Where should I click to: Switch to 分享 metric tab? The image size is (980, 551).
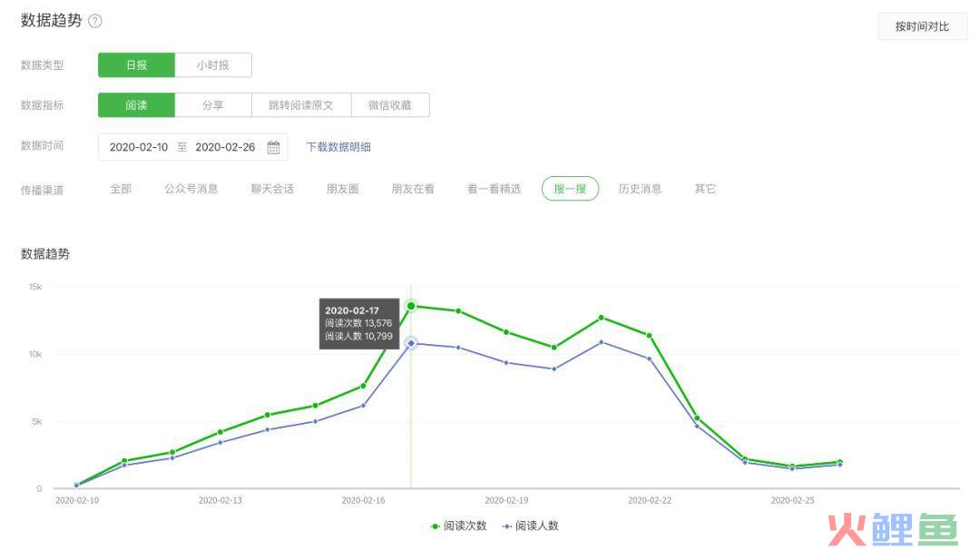[x=213, y=105]
